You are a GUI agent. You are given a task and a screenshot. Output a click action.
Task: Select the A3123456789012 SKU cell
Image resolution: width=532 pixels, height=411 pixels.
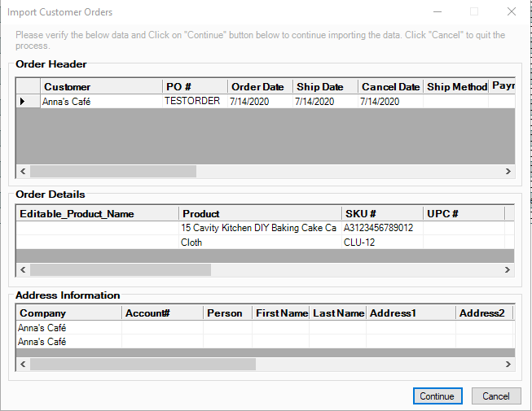pos(380,228)
